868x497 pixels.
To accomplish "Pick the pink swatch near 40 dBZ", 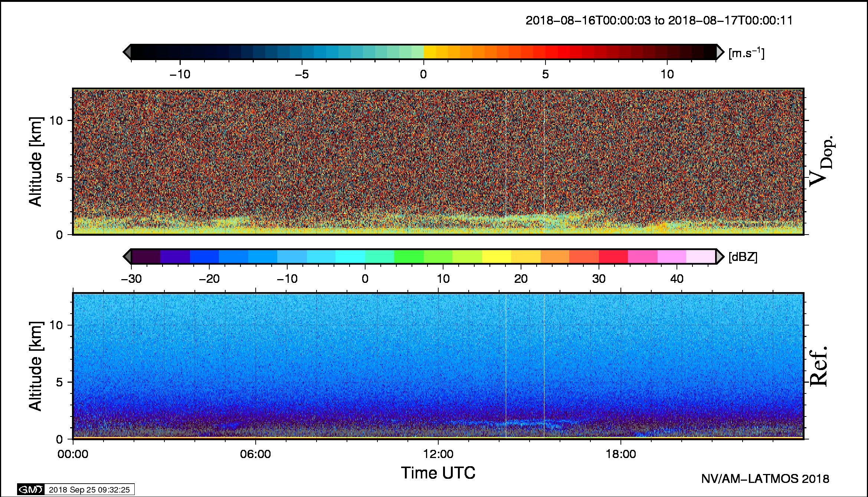I will pos(672,256).
